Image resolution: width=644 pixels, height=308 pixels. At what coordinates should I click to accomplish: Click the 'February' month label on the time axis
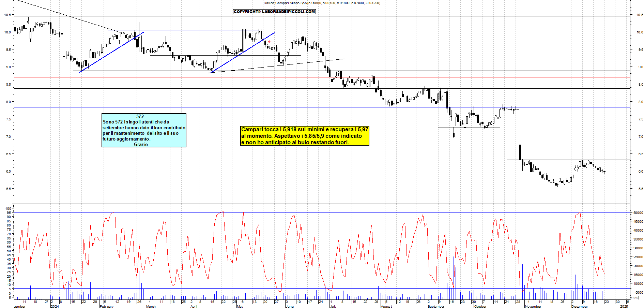click(x=106, y=306)
